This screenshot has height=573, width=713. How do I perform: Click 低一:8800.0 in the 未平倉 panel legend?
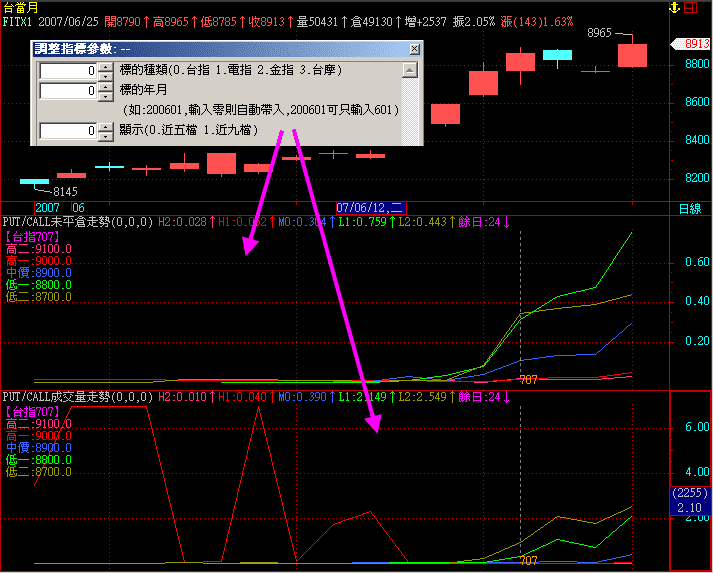point(39,285)
